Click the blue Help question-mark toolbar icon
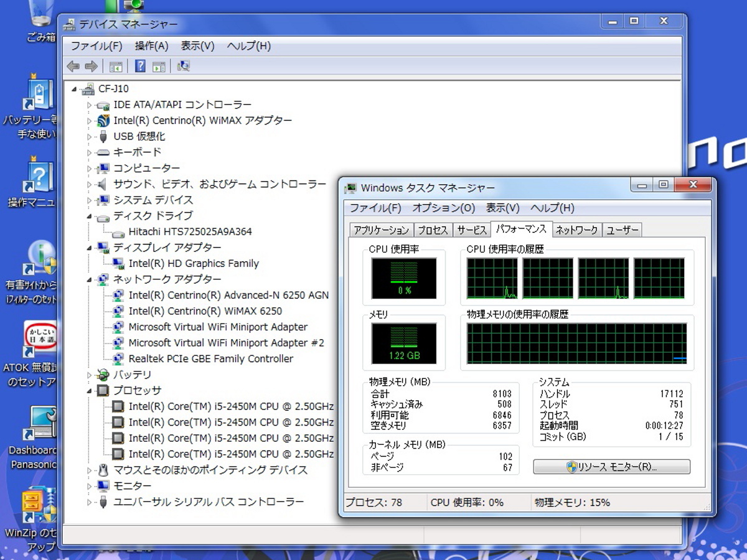This screenshot has width=747, height=560. (x=141, y=66)
